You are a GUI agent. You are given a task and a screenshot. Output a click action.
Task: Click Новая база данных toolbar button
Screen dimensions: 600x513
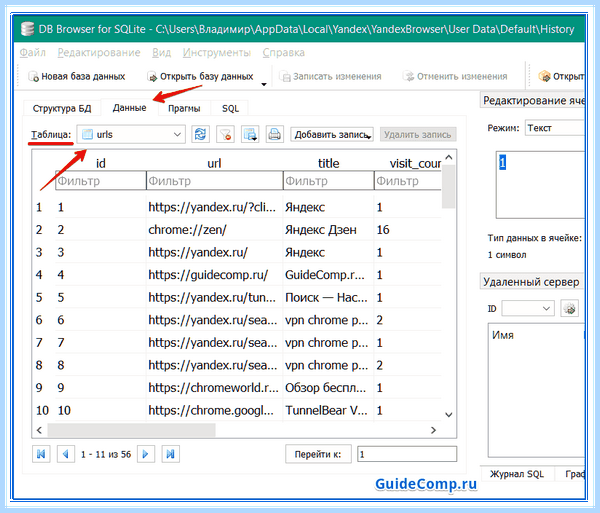pyautogui.click(x=77, y=77)
